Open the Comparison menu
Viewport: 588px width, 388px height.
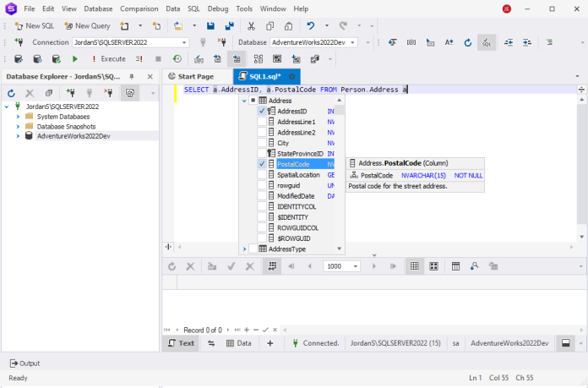click(x=139, y=8)
